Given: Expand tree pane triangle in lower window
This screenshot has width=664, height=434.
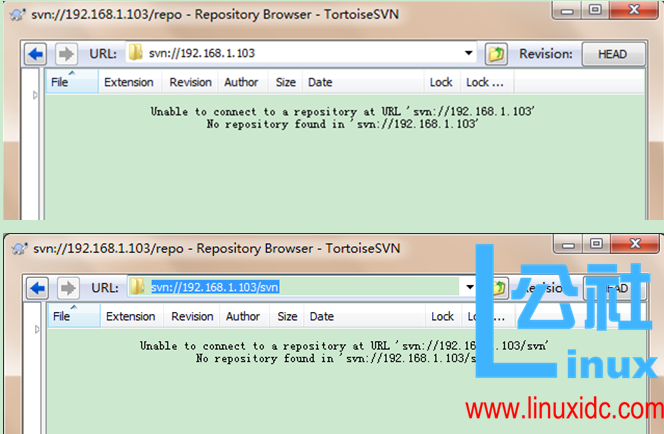Looking at the screenshot, I should tap(37, 330).
